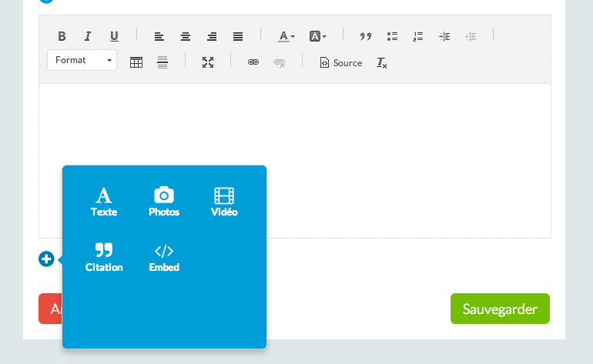593x364 pixels.
Task: Maximize the editor with the fullscreen icon
Action: [x=208, y=62]
